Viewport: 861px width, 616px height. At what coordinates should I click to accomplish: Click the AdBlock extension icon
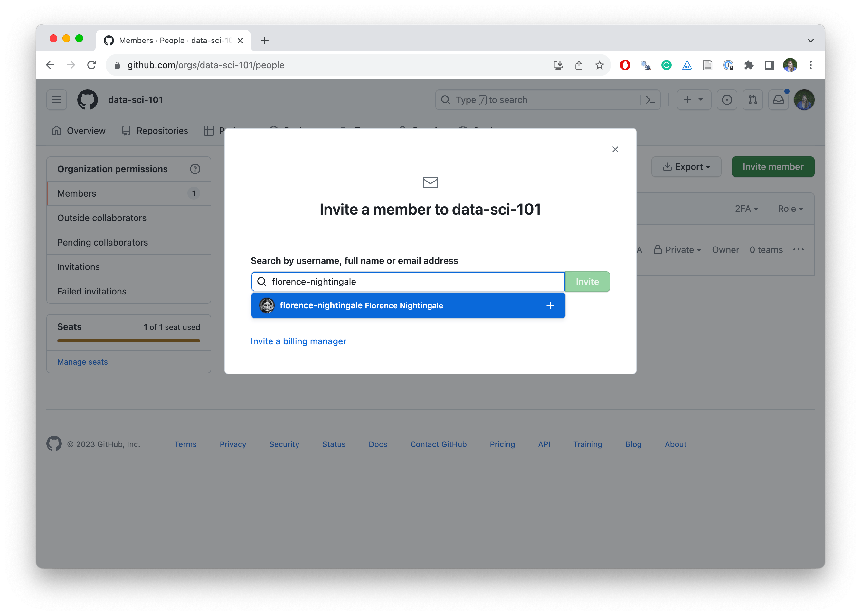(x=625, y=65)
